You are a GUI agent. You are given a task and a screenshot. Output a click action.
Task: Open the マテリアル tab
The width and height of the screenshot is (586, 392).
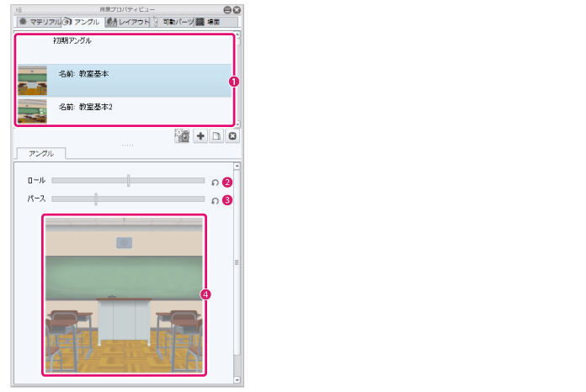[x=39, y=22]
